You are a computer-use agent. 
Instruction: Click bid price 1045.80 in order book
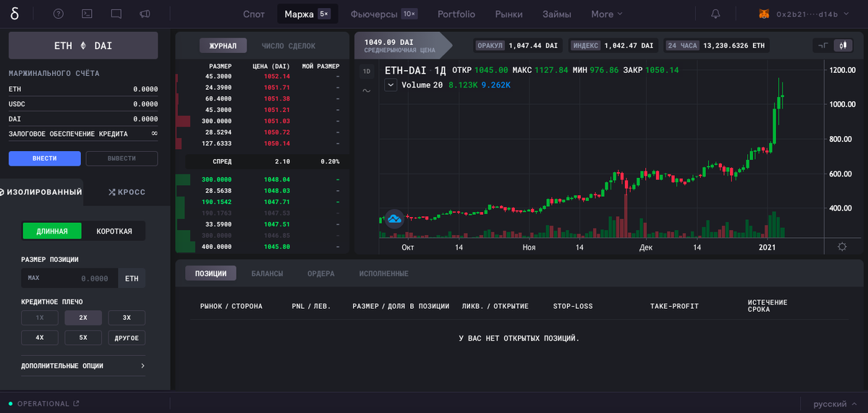(x=276, y=247)
